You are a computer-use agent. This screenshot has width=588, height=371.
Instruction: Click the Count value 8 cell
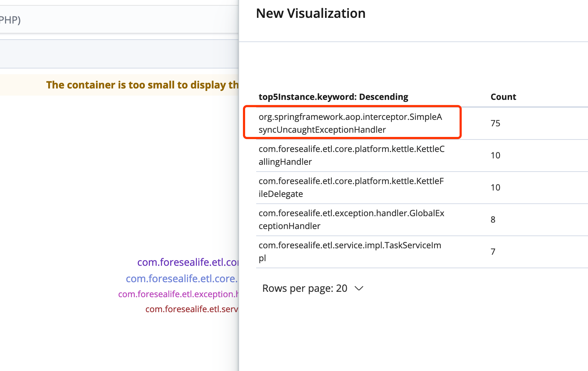[x=493, y=219]
